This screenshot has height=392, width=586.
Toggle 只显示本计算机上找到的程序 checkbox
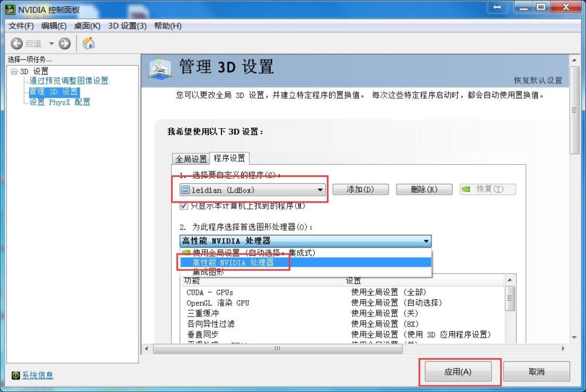click(x=184, y=206)
